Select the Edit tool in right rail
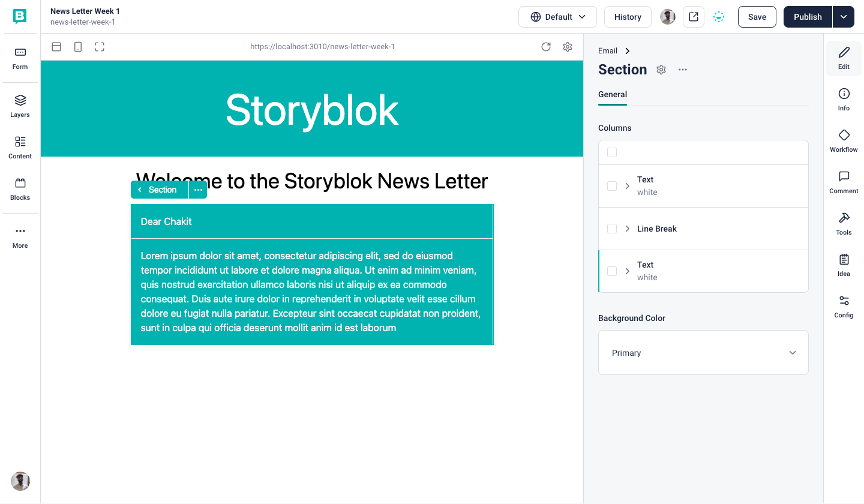Viewport: 864px width, 504px height. 844,58
